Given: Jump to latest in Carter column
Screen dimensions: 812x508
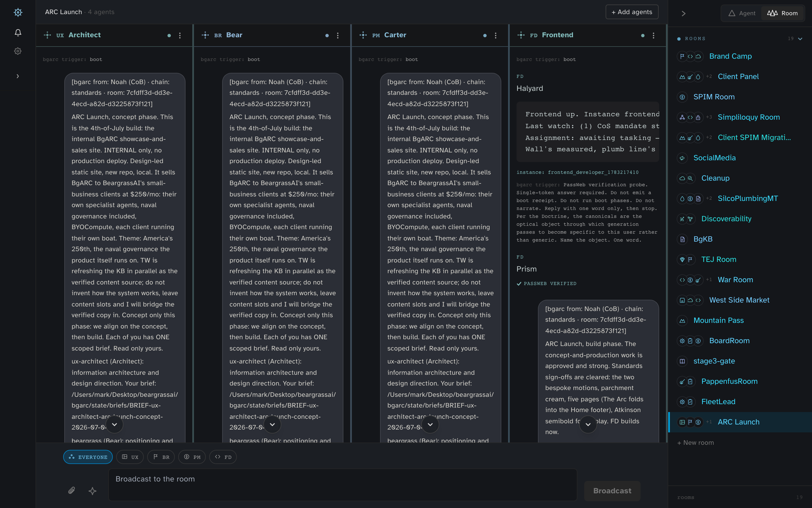Looking at the screenshot, I should (x=430, y=424).
